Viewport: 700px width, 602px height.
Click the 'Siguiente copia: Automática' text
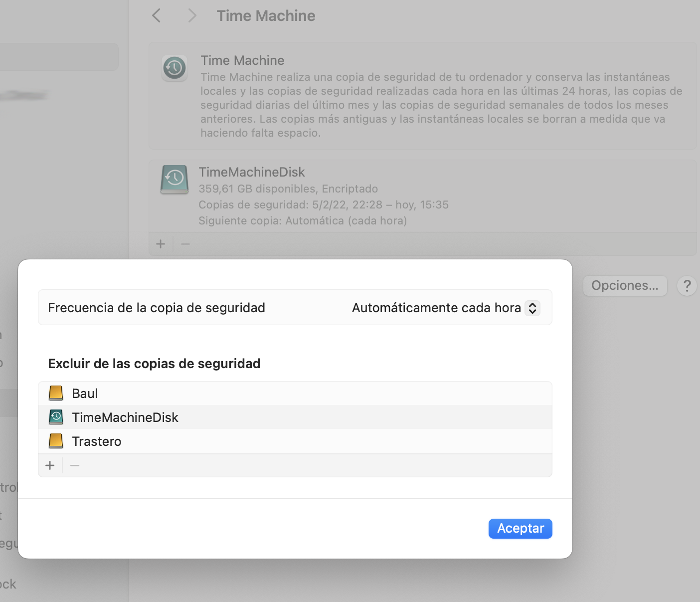(303, 220)
